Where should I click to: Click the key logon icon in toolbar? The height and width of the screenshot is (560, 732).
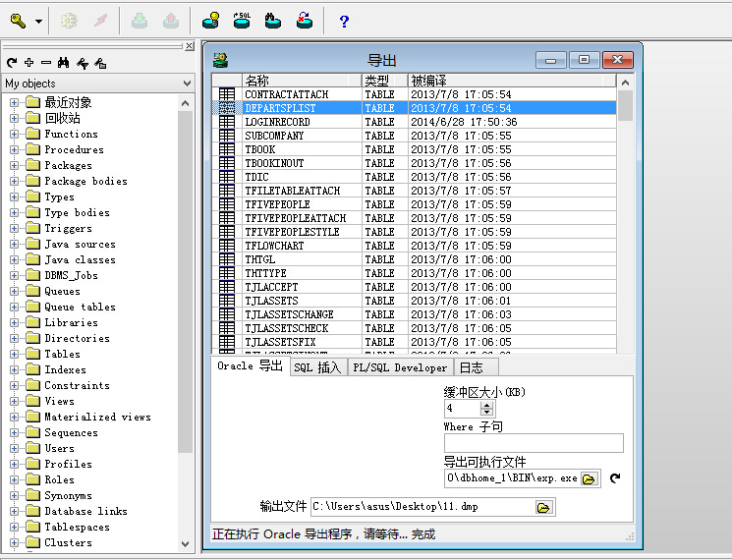click(19, 21)
